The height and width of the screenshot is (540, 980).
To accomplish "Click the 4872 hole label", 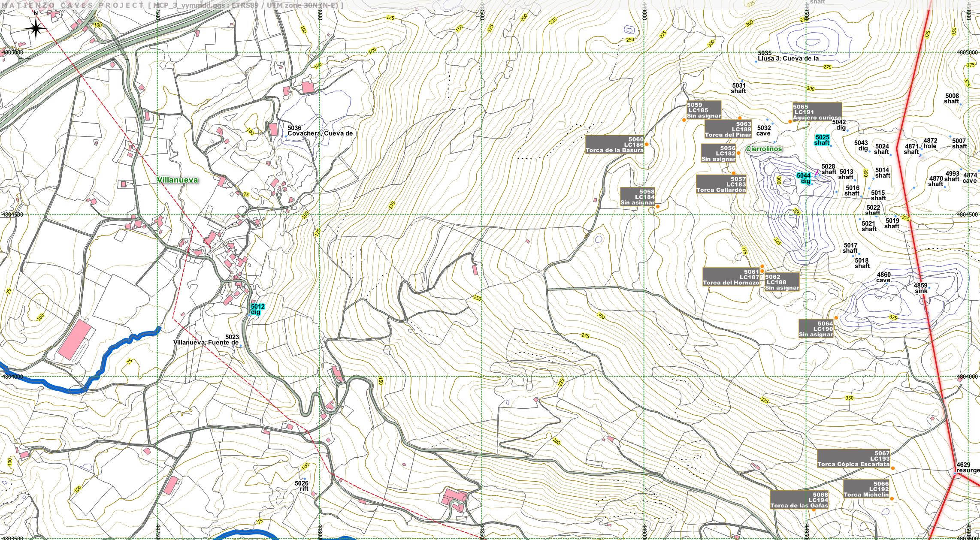I will (x=930, y=143).
